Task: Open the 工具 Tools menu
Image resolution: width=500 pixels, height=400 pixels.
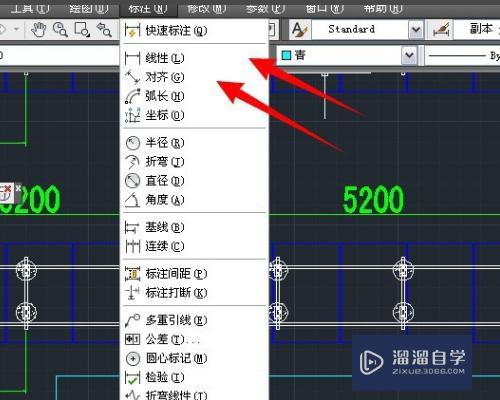Action: click(x=30, y=9)
